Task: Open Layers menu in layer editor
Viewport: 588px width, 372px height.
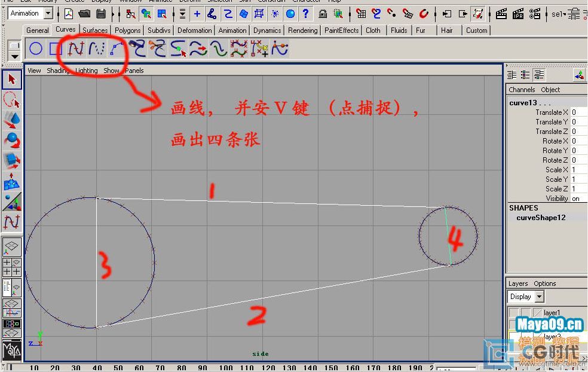Action: (x=518, y=283)
